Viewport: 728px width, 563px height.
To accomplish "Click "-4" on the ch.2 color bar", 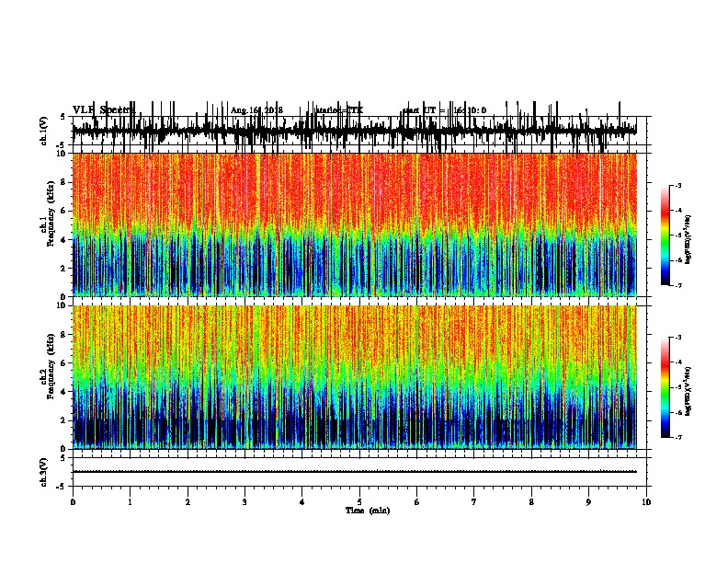I will (677, 362).
